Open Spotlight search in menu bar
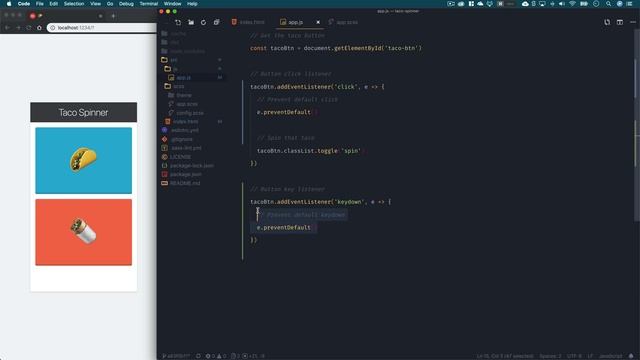The image size is (640, 360). click(609, 4)
